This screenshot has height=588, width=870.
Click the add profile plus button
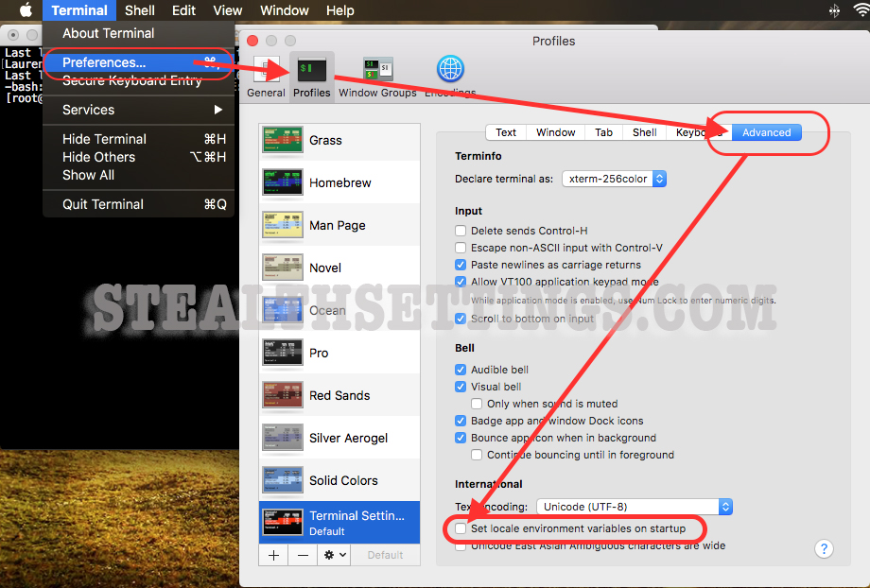click(273, 555)
